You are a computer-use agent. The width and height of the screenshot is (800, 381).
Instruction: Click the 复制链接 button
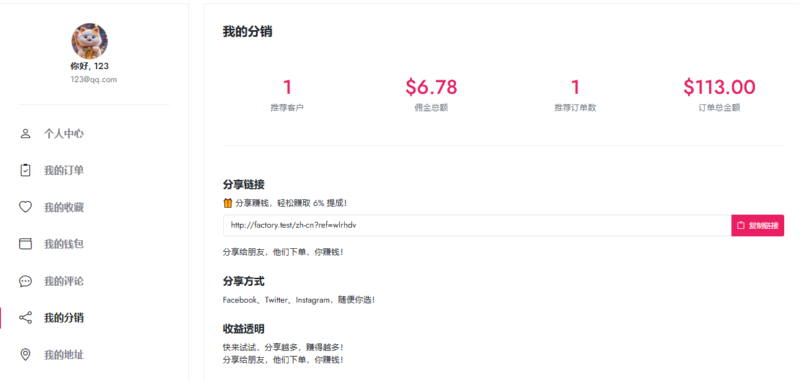click(x=758, y=225)
